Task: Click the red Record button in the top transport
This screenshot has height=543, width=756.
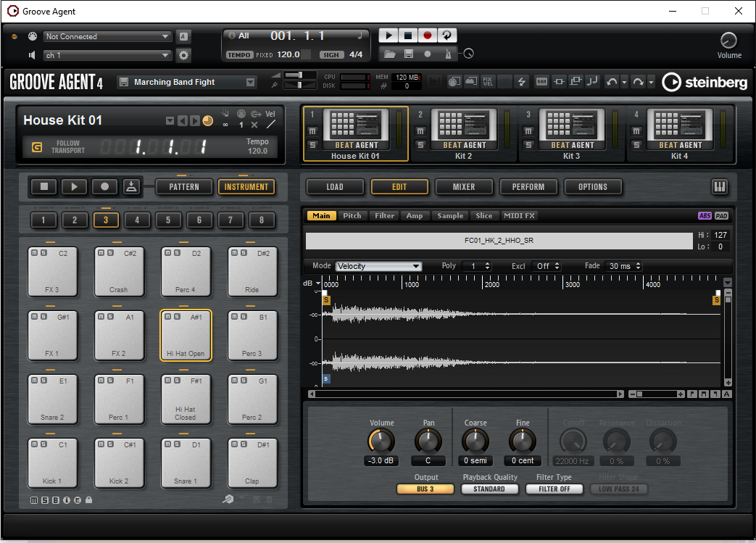Action: [x=427, y=36]
